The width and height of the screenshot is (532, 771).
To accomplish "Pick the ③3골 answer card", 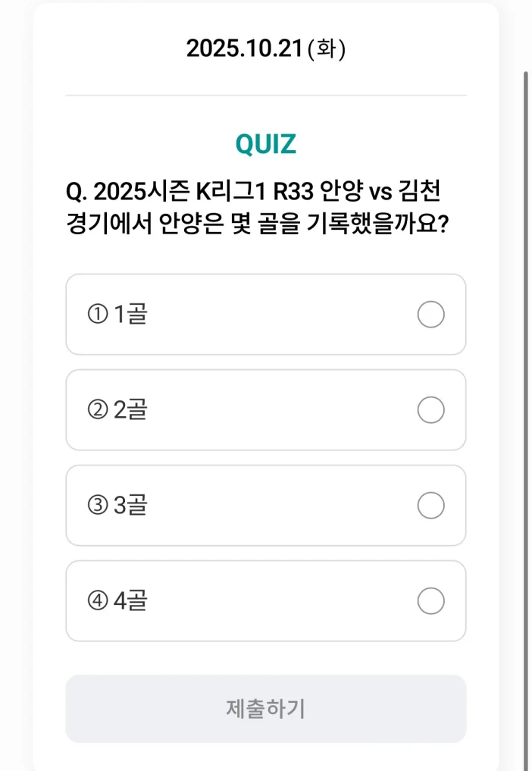I will [x=265, y=506].
